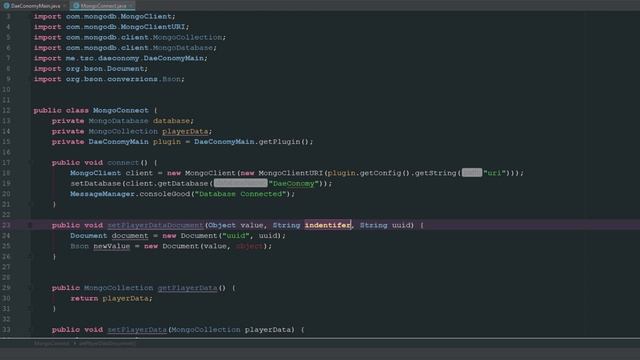Click the 'org.bson.Document' import on line 8
The height and width of the screenshot is (360, 640).
[105, 69]
